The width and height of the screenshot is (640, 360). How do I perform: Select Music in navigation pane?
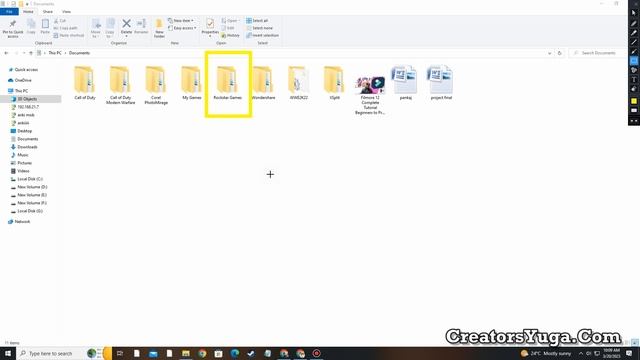20,155
